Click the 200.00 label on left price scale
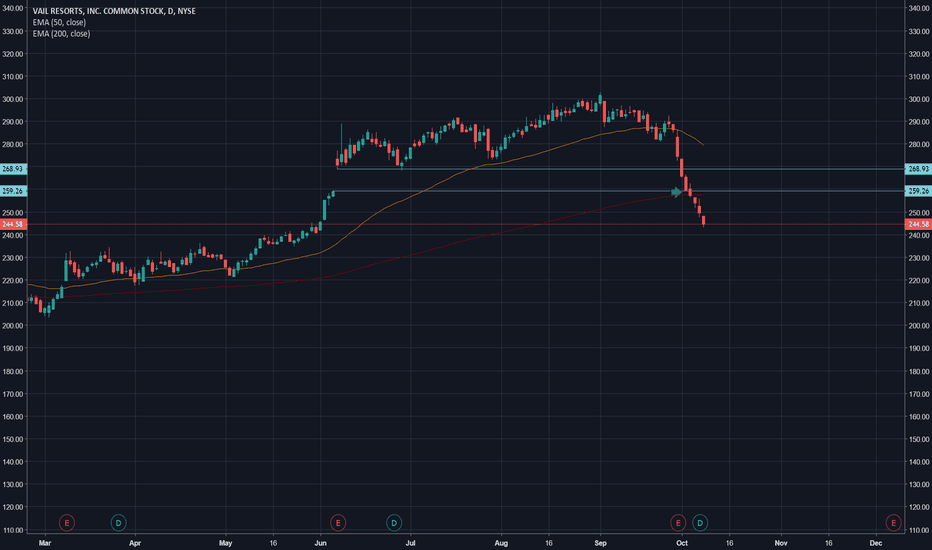This screenshot has width=932, height=550. pyautogui.click(x=12, y=326)
